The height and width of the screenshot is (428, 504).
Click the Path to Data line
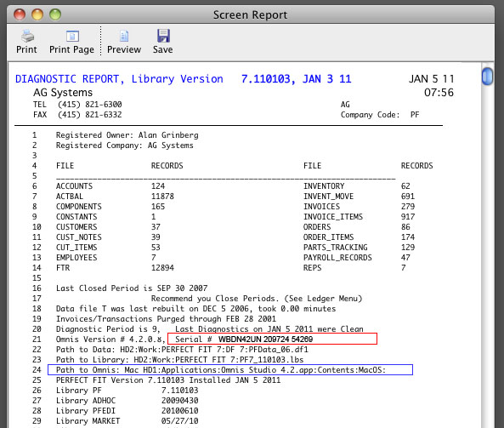182,350
